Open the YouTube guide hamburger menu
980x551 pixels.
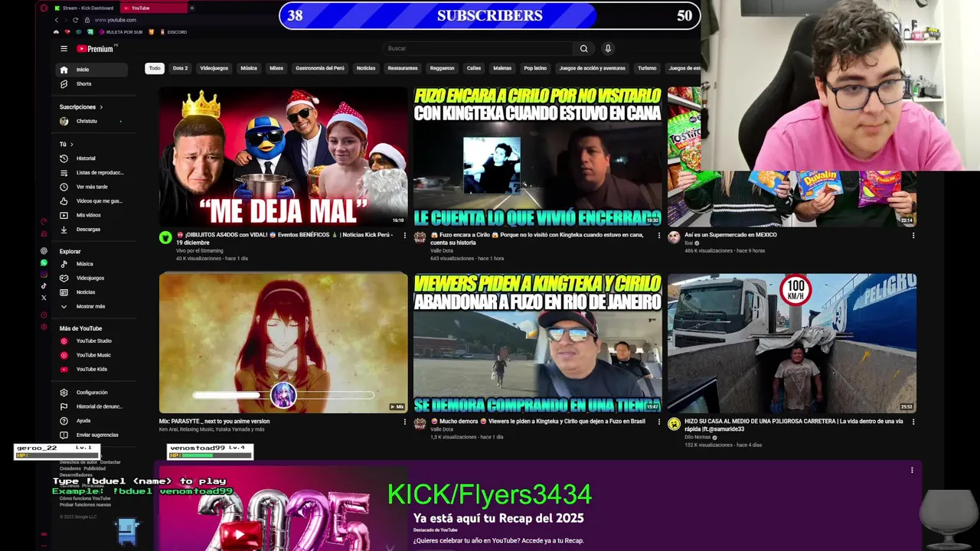point(64,48)
